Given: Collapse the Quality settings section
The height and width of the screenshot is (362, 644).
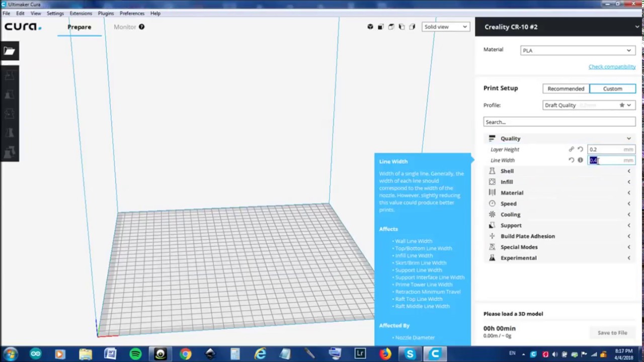Looking at the screenshot, I should [x=628, y=138].
